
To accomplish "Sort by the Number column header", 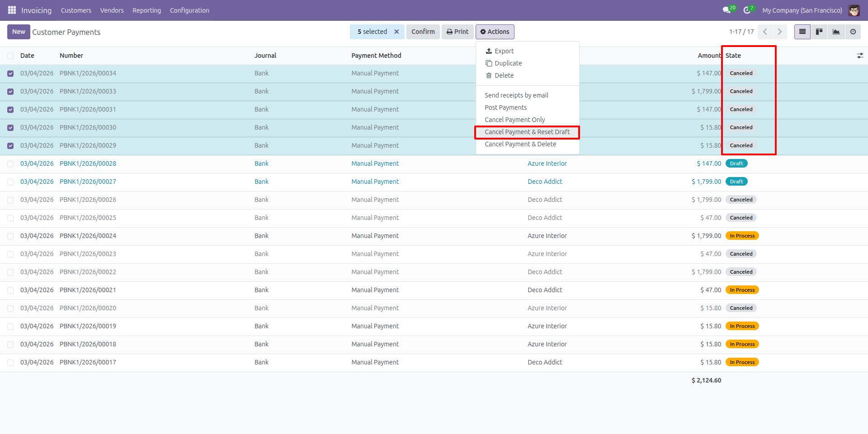I will tap(71, 56).
